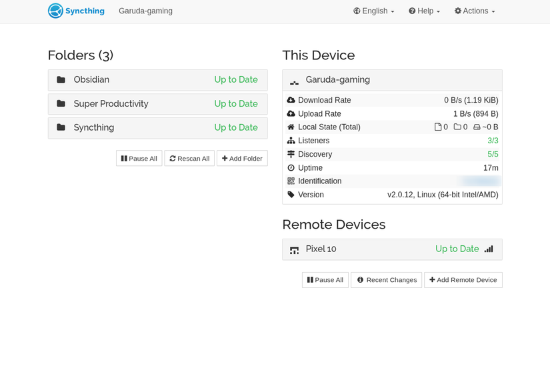
Task: Click Garuda-gaming in the top navbar
Action: click(145, 11)
